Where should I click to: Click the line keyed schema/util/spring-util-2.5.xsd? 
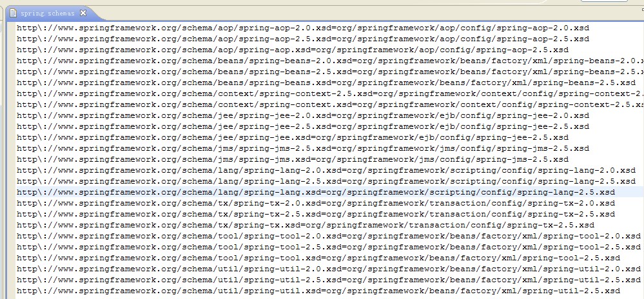(329, 280)
